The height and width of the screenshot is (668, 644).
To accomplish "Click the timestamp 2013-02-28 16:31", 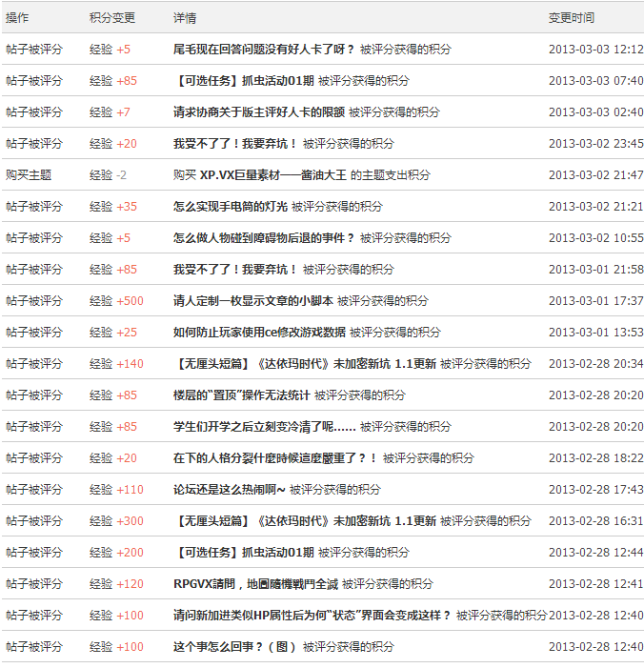I will [x=595, y=521].
